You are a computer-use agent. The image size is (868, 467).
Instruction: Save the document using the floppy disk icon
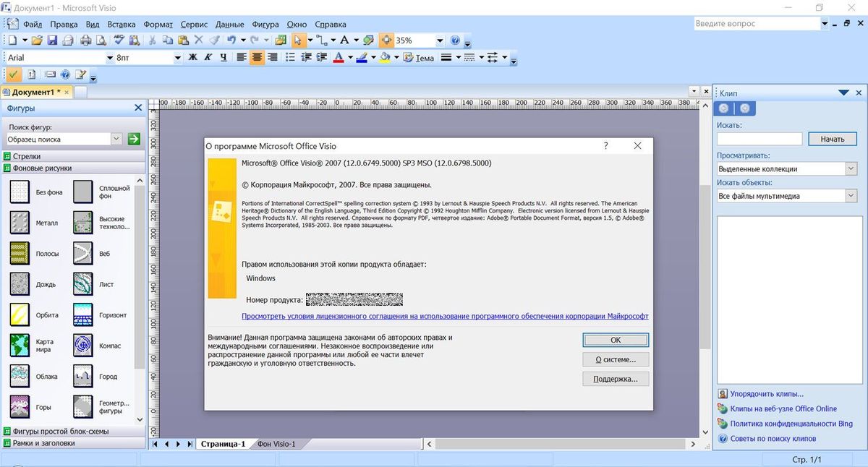tap(52, 40)
